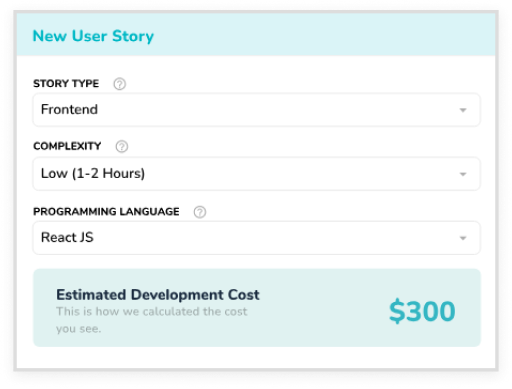Screen dimensions: 512x389
Task: Open the React JS combo box
Action: (256, 238)
